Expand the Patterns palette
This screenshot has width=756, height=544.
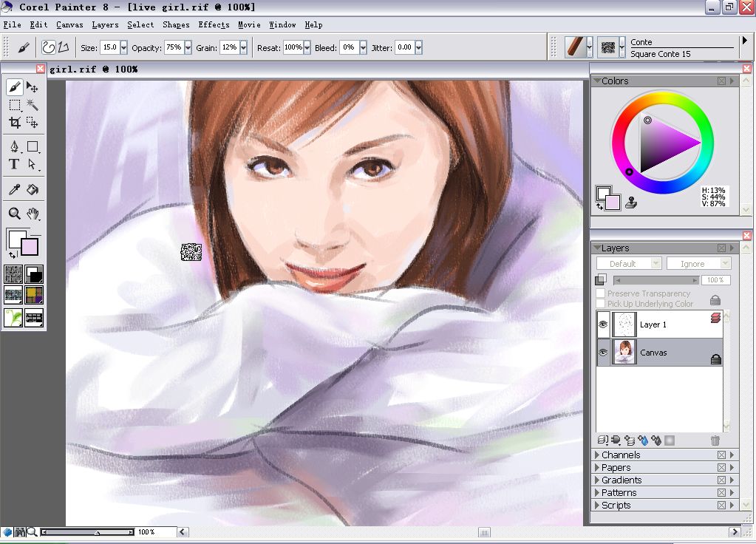point(597,493)
